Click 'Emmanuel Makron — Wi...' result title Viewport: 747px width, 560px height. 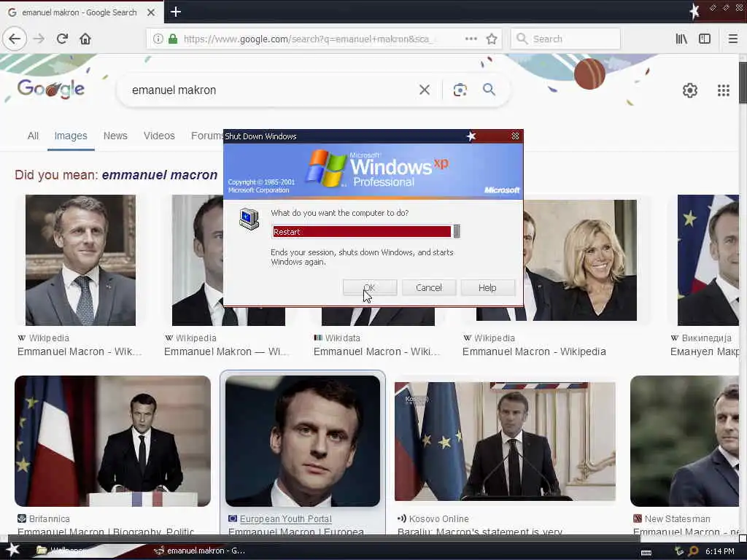[x=226, y=351]
